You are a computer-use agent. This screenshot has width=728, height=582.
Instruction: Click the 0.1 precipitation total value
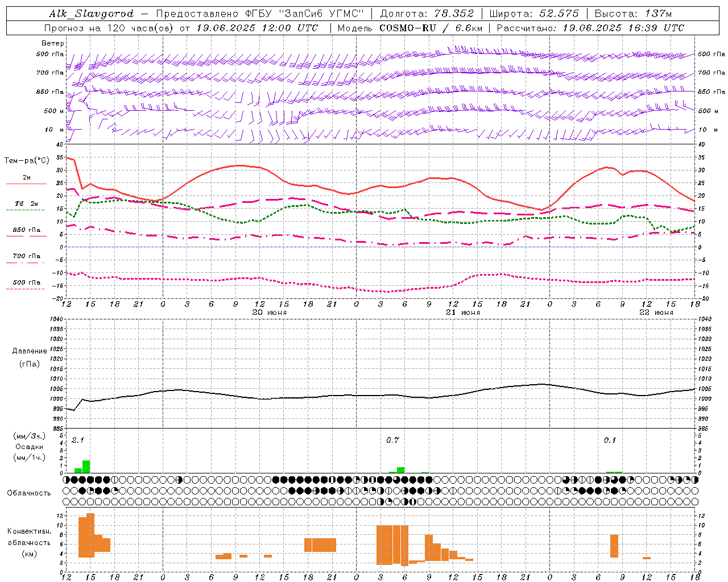tap(610, 440)
